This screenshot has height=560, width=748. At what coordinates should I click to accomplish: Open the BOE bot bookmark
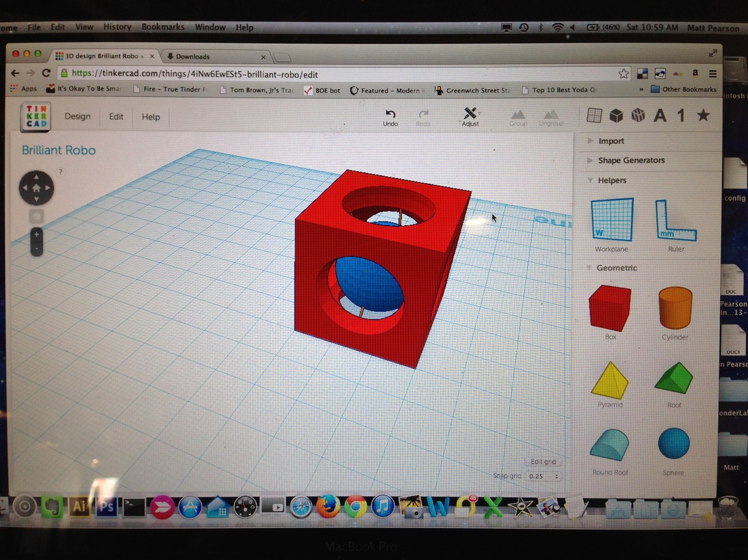pyautogui.click(x=323, y=90)
